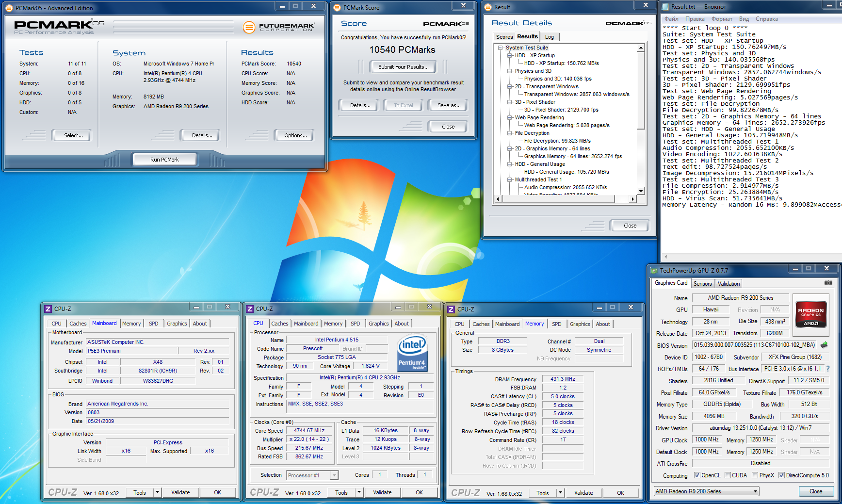Open the Формат menu in Notepad

point(722,19)
